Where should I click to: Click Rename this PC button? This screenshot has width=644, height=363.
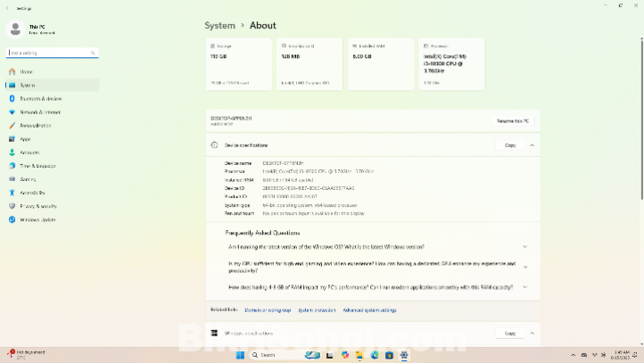point(513,121)
